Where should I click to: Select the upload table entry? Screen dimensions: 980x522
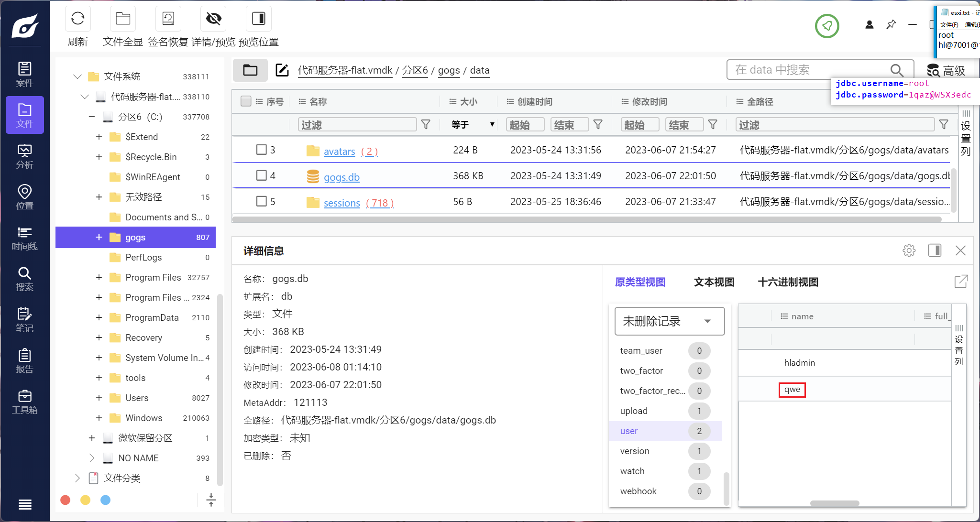click(x=665, y=411)
